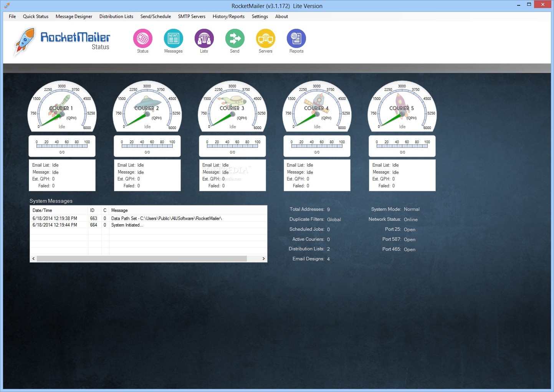Screen dimensions: 554x392
Task: Click the Courier 2 speed gauge
Action: tap(147, 106)
